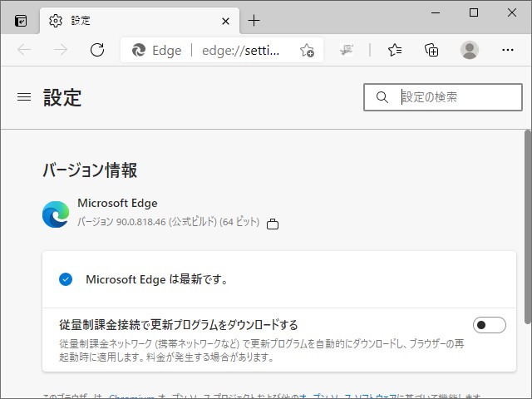This screenshot has width=532, height=399.
Task: Open Settings and more menu
Action: pyautogui.click(x=508, y=50)
